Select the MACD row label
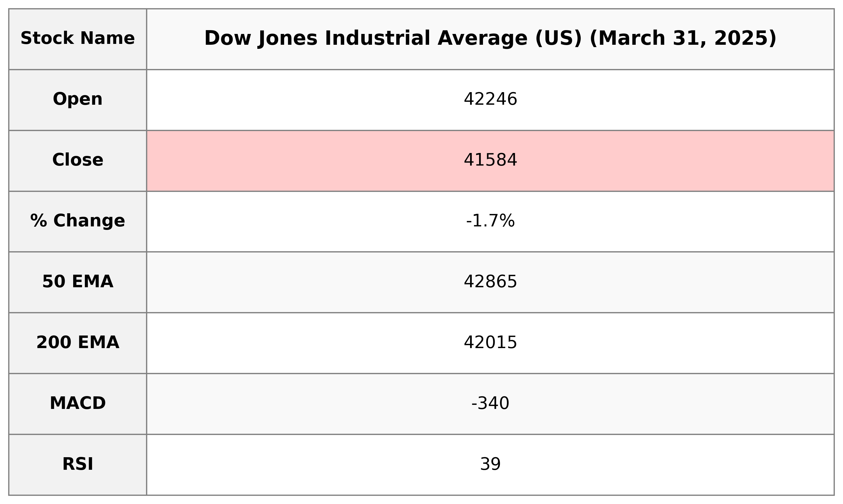843x504 pixels. tap(78, 403)
